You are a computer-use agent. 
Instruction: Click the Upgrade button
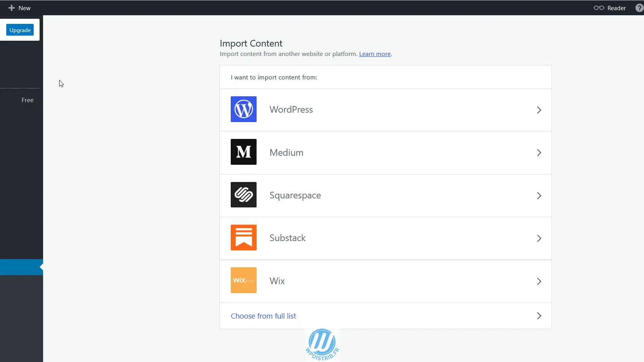(20, 30)
